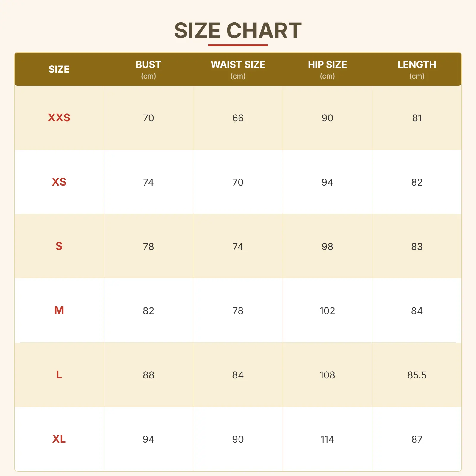Viewport: 476px width, 476px height.
Task: Click the XS size label
Action: click(x=59, y=182)
